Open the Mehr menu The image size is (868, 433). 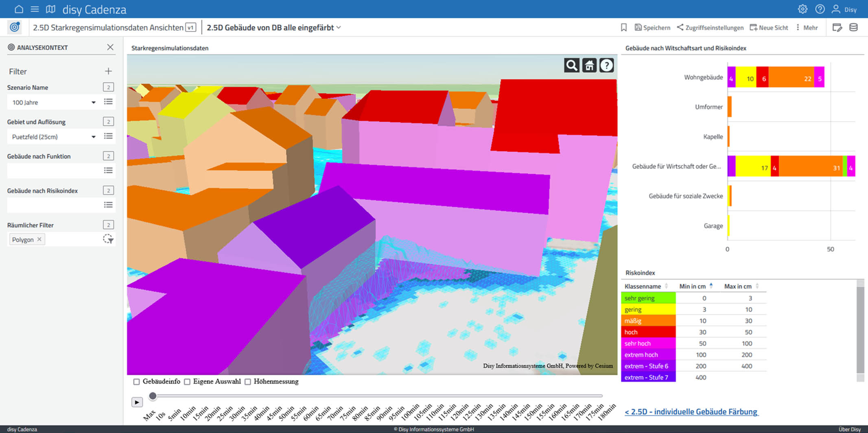[807, 28]
